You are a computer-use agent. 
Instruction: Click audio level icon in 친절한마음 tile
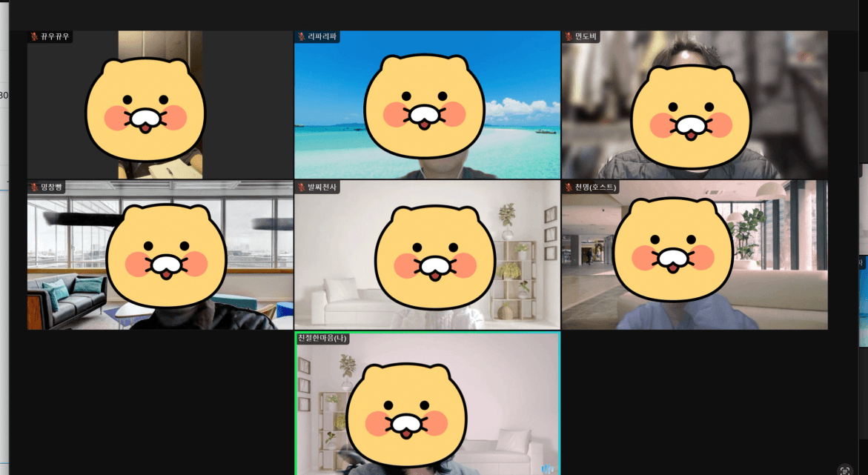pos(547,468)
